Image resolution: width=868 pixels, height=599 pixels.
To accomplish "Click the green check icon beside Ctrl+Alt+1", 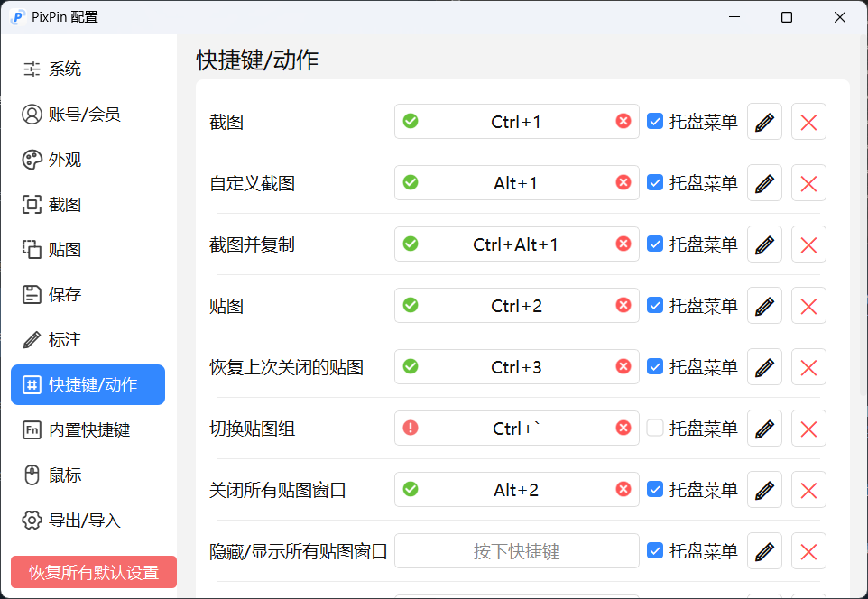I will (411, 244).
